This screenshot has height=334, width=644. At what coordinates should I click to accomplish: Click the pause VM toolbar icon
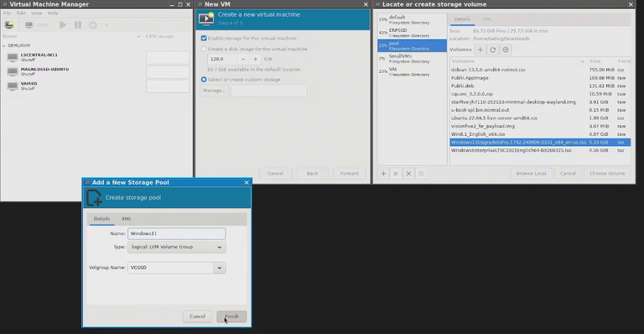click(78, 24)
